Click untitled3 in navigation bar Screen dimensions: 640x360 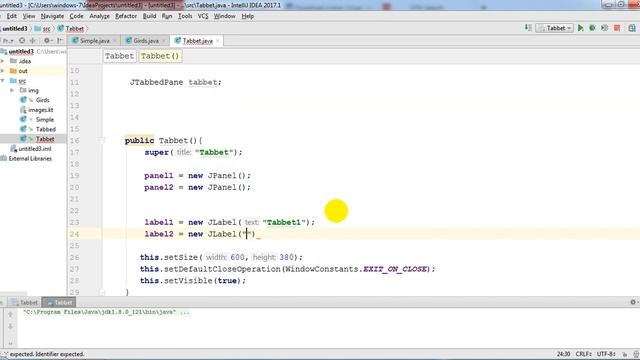point(15,29)
